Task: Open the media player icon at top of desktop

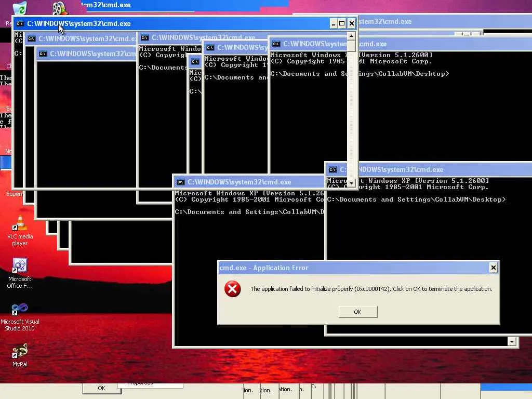Action: pyautogui.click(x=59, y=8)
